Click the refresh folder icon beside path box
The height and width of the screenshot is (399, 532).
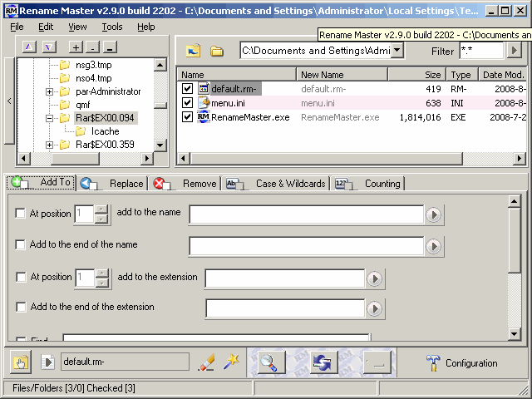(x=193, y=51)
